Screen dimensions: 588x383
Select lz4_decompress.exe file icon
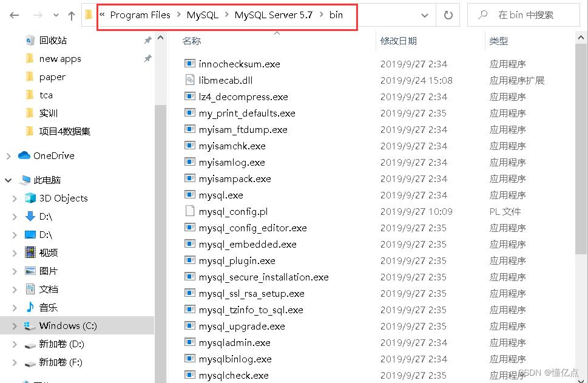click(x=190, y=97)
